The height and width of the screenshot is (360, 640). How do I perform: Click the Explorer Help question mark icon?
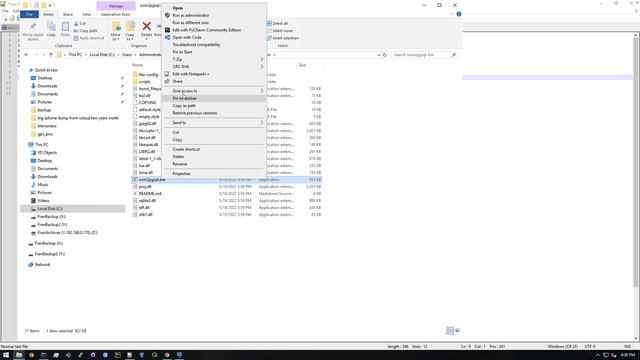(x=459, y=14)
